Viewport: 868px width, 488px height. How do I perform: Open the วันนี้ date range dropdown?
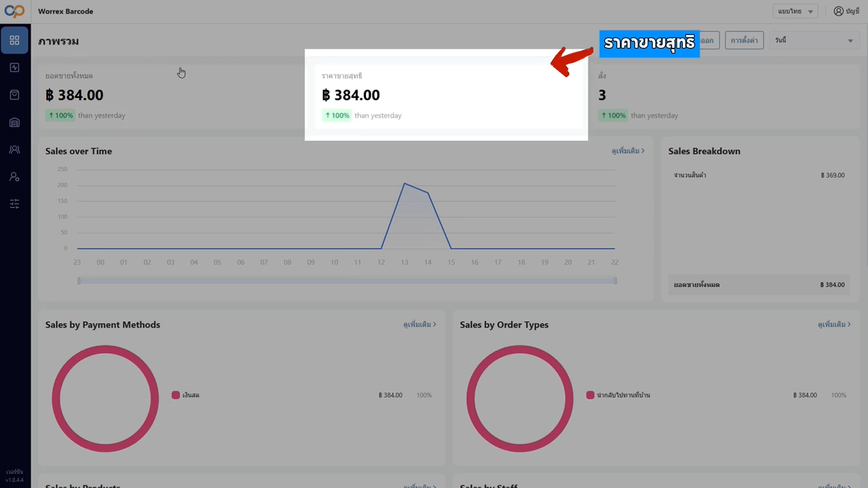click(x=814, y=40)
